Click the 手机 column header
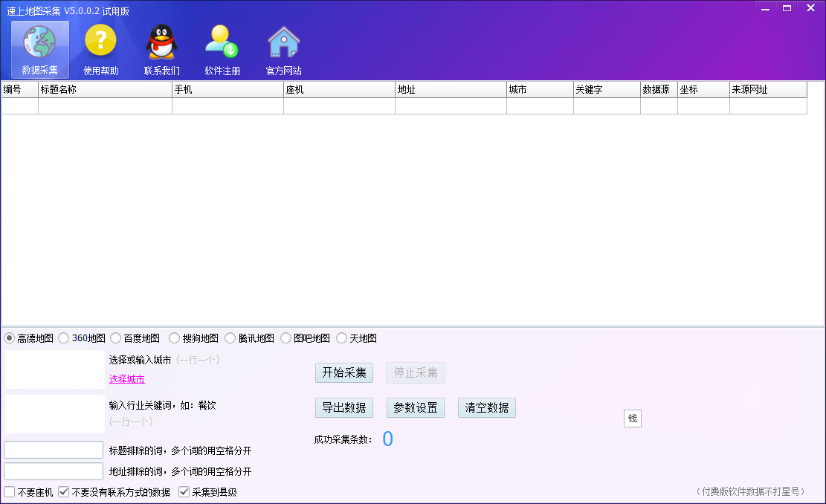Image resolution: width=826 pixels, height=504 pixels. [228, 89]
